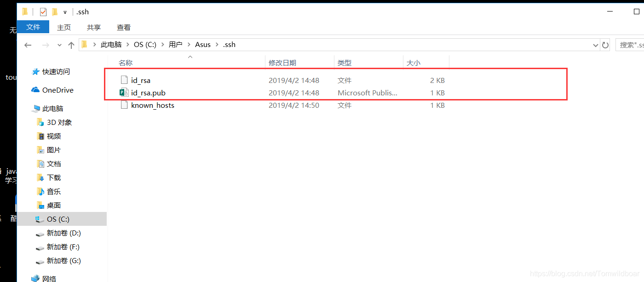The image size is (644, 282).
Task: Sort files by the 名称 column header
Action: (x=126, y=63)
